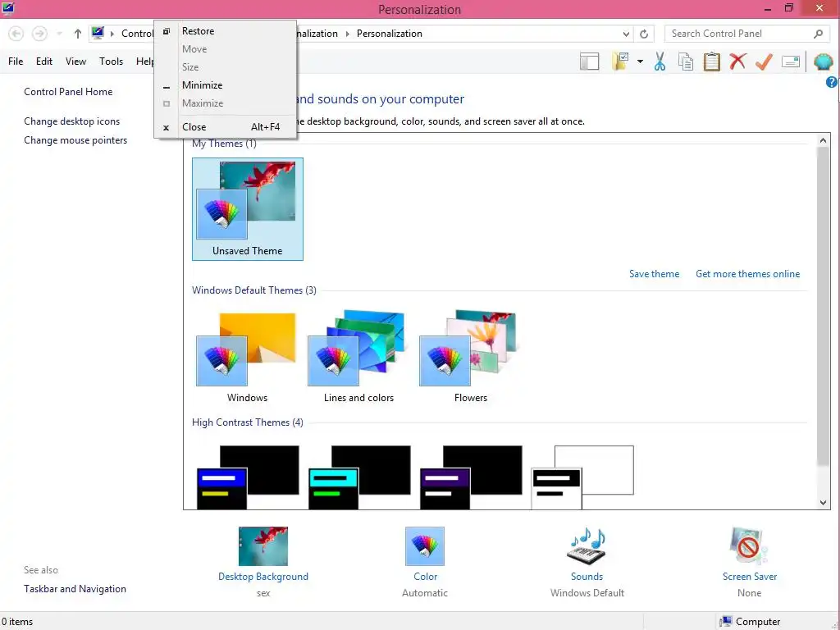Viewport: 840px width, 630px height.
Task: Go Forward using the right arrow button
Action: pos(39,34)
